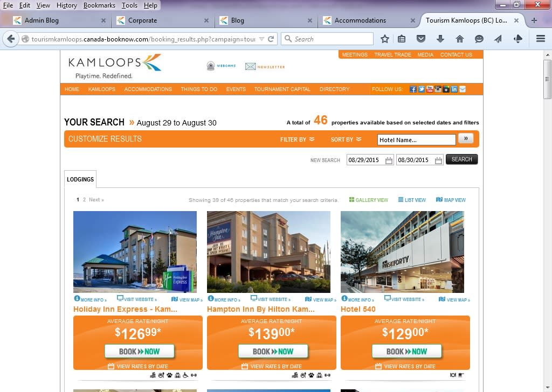Go to results page 2
This screenshot has width=552, height=392.
tap(84, 200)
